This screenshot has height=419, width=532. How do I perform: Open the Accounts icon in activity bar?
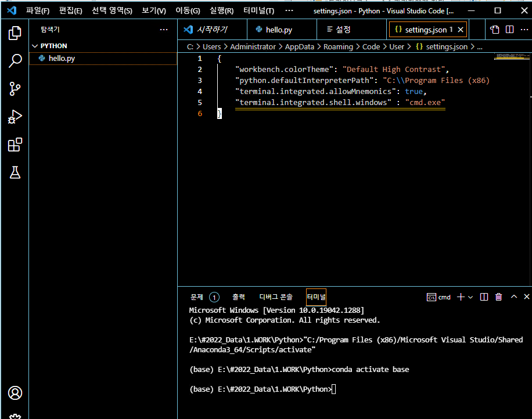coord(15,393)
